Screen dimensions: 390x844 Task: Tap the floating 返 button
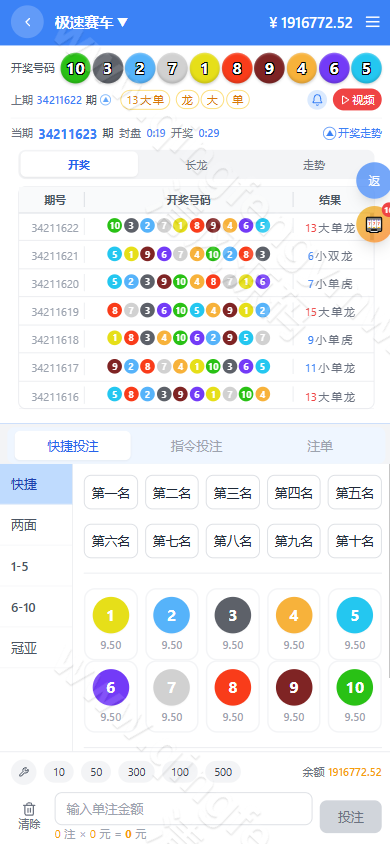point(374,181)
